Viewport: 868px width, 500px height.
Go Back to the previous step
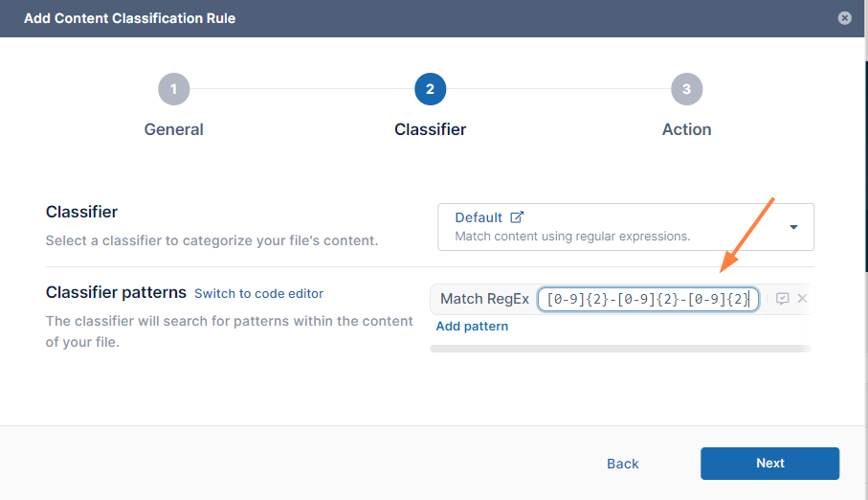coord(622,464)
